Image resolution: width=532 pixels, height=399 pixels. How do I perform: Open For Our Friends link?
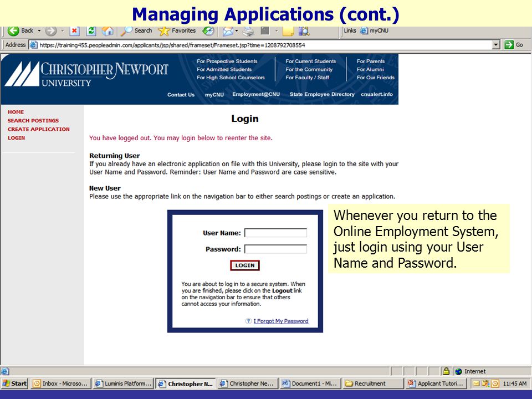pyautogui.click(x=376, y=78)
